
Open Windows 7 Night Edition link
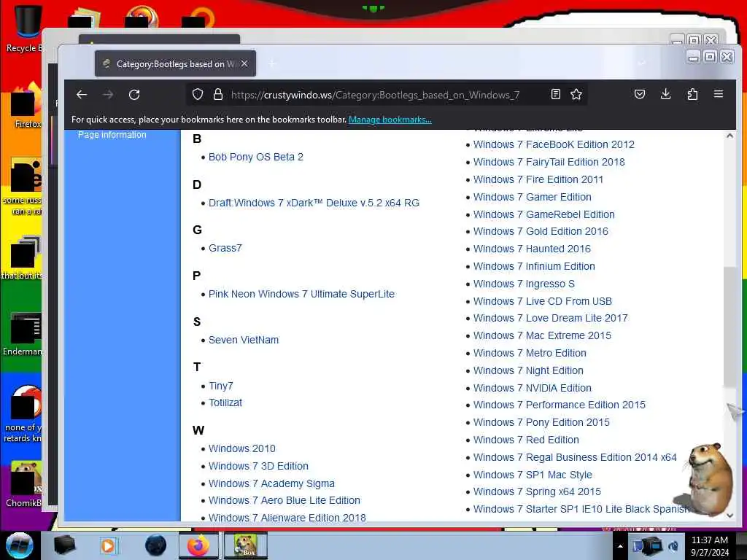coord(528,371)
